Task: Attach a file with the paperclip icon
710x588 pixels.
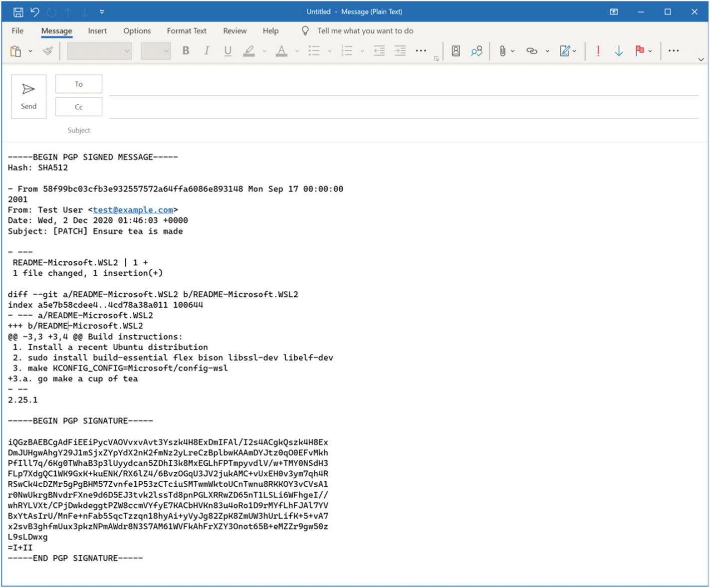Action: click(x=502, y=51)
